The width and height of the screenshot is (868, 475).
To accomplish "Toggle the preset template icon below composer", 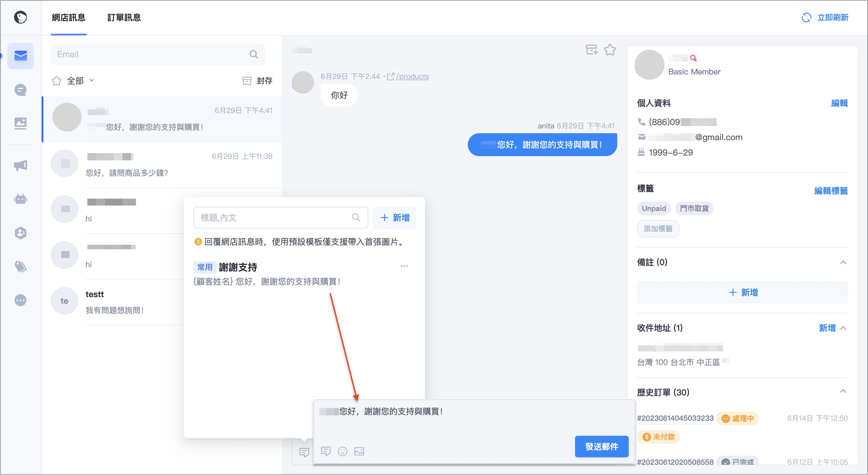I will (x=304, y=452).
